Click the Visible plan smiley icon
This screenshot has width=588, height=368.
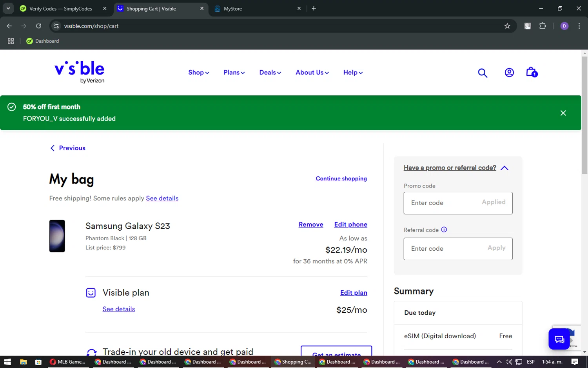[x=91, y=293]
